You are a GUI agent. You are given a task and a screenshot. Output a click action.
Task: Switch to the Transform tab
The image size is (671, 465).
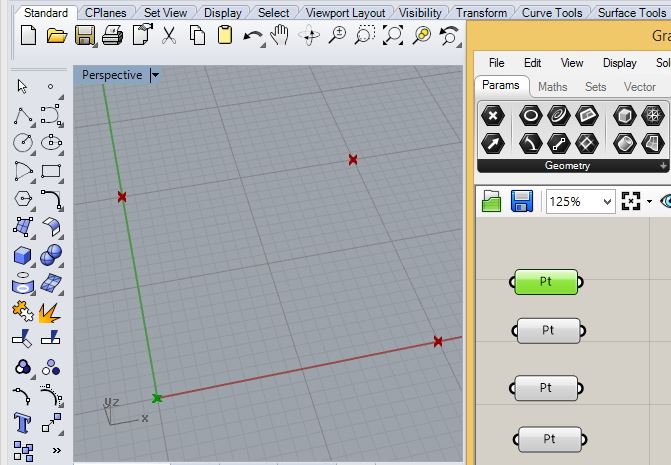pos(481,13)
